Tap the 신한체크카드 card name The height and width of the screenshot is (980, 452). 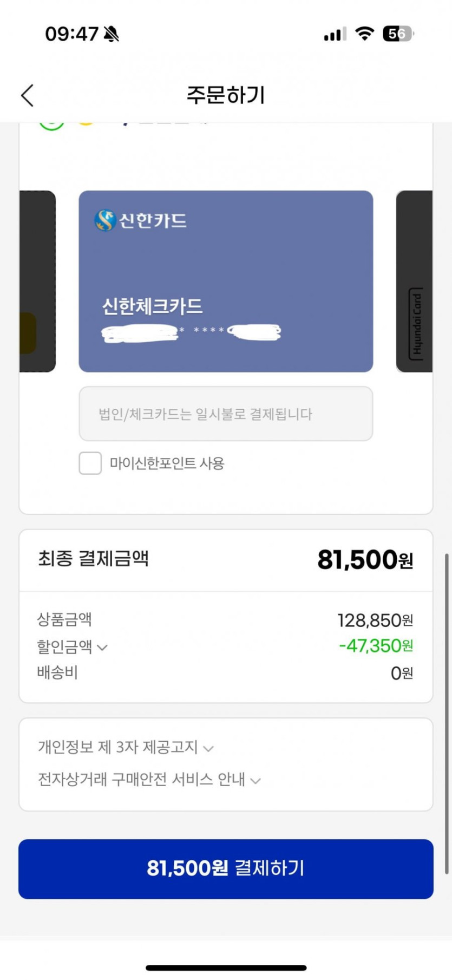(152, 306)
